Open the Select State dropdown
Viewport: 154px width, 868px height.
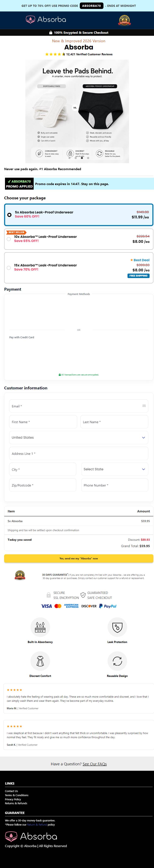tap(115, 469)
